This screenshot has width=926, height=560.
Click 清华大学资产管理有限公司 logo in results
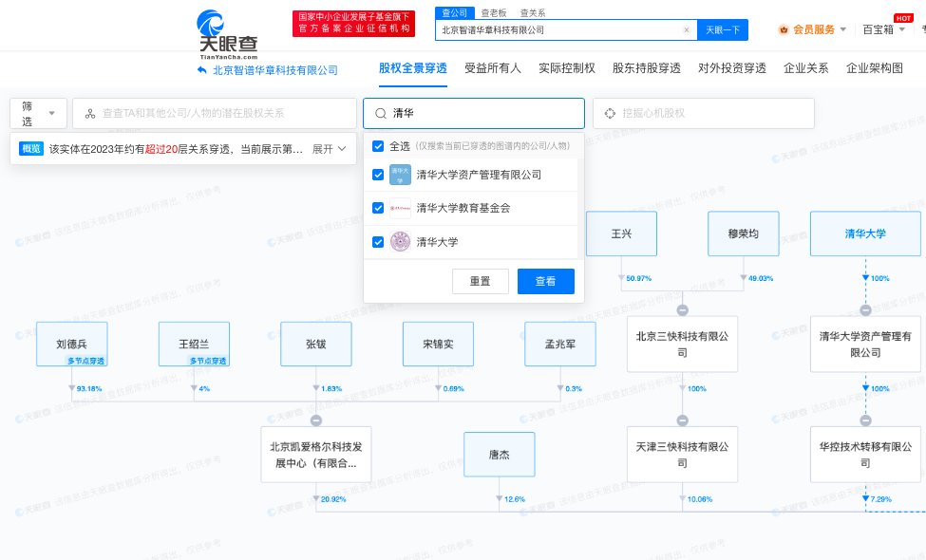tap(400, 175)
